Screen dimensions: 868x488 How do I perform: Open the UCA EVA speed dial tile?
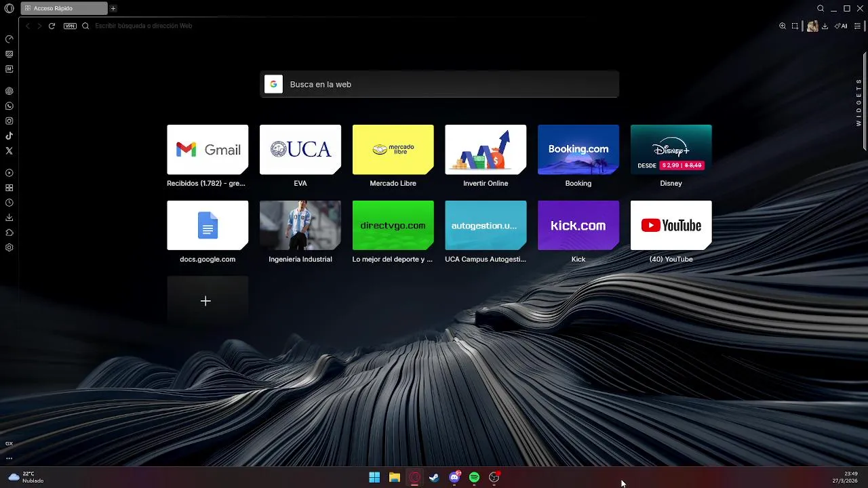click(300, 149)
